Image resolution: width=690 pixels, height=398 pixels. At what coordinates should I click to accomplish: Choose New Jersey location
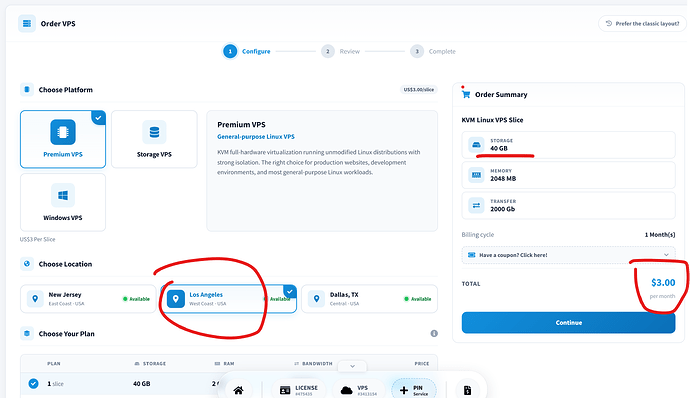point(88,299)
